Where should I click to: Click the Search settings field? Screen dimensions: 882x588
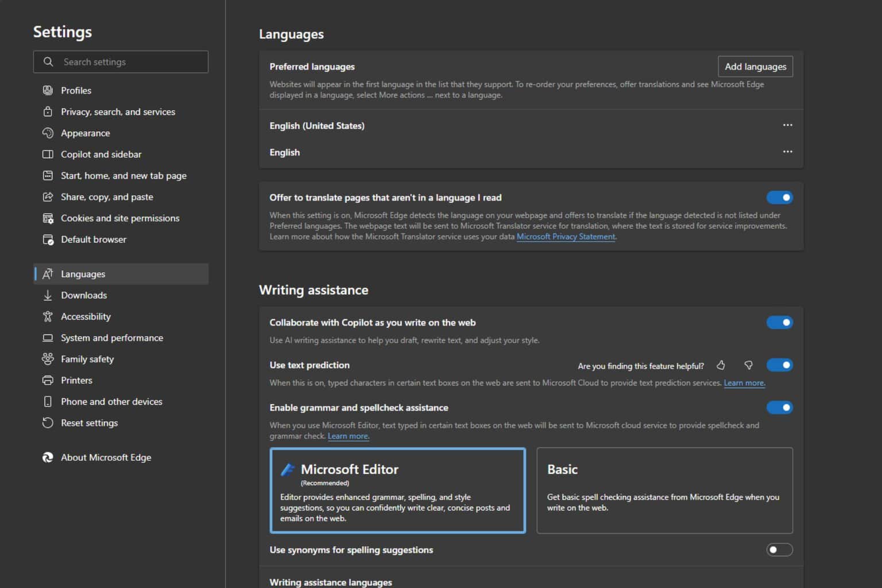point(121,61)
